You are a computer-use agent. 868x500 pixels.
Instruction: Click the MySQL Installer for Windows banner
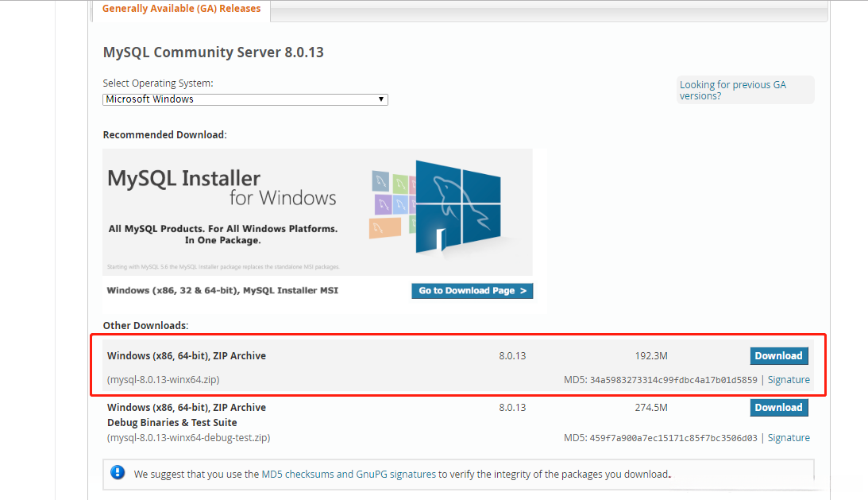pos(317,211)
